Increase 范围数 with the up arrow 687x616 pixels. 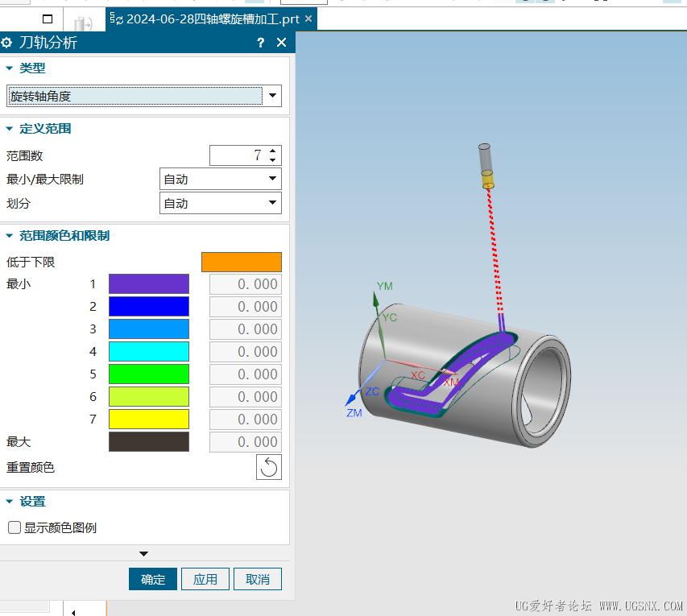(272, 151)
